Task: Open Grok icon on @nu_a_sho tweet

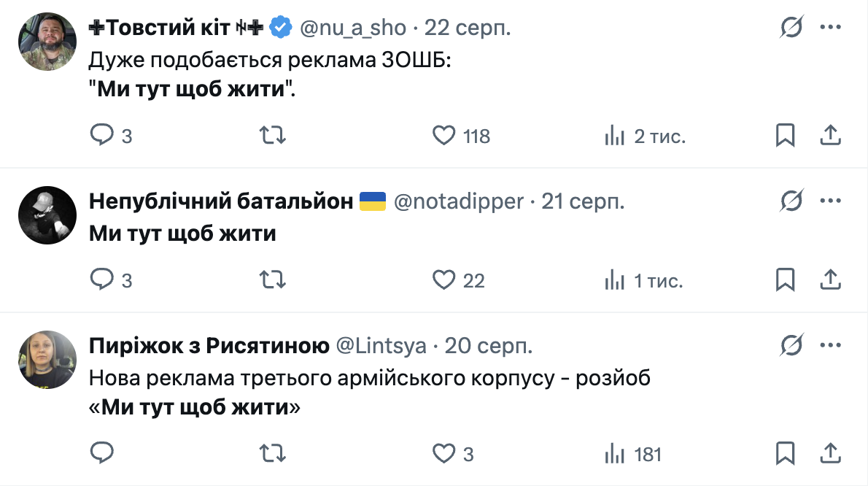Action: click(791, 28)
